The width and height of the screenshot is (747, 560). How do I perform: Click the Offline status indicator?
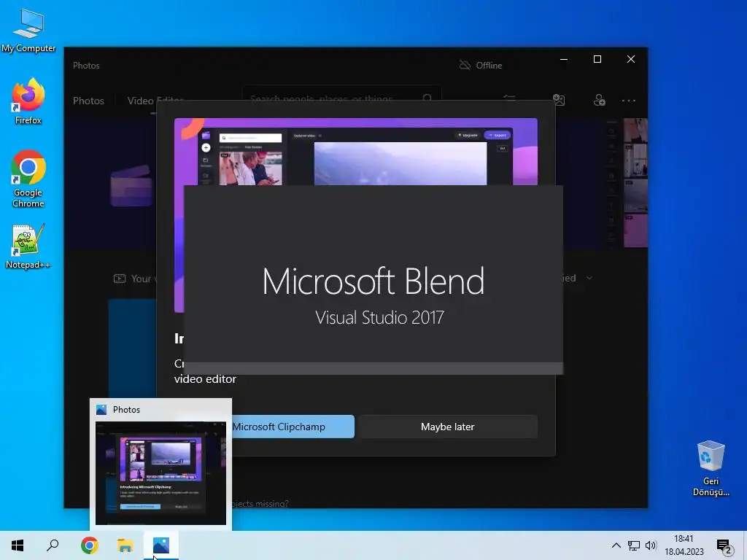coord(480,65)
